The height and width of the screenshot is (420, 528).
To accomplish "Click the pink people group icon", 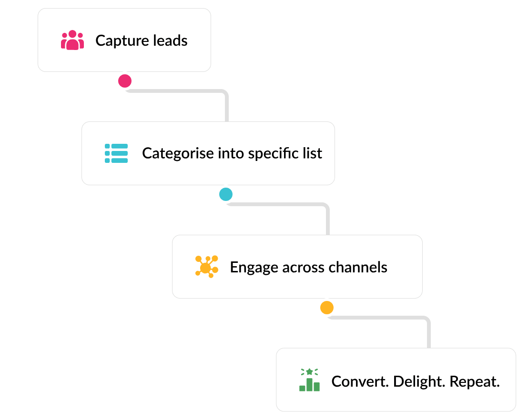I will (x=72, y=40).
